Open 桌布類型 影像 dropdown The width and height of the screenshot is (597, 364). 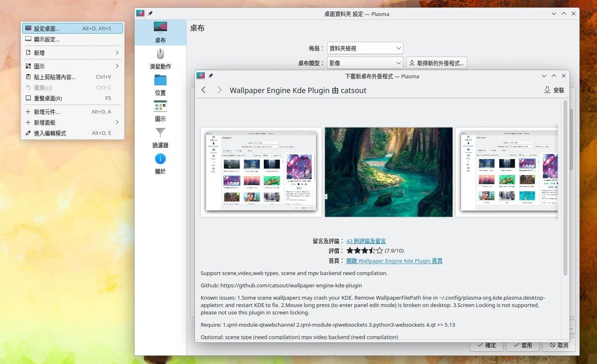click(x=365, y=63)
